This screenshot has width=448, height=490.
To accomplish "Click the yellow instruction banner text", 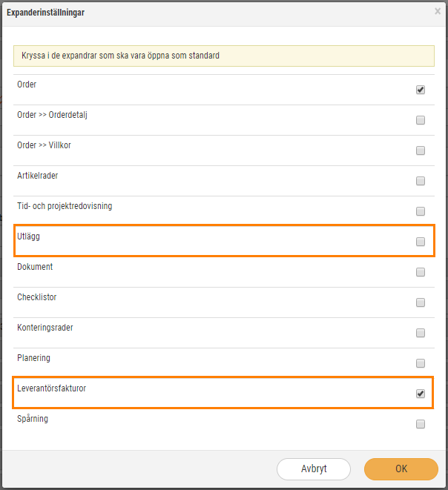I will coord(120,56).
